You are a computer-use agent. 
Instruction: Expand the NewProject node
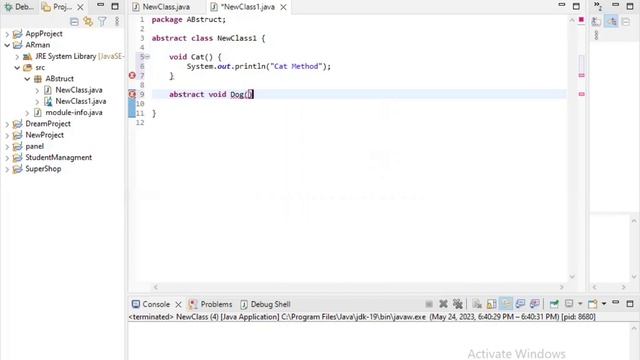[x=7, y=135]
